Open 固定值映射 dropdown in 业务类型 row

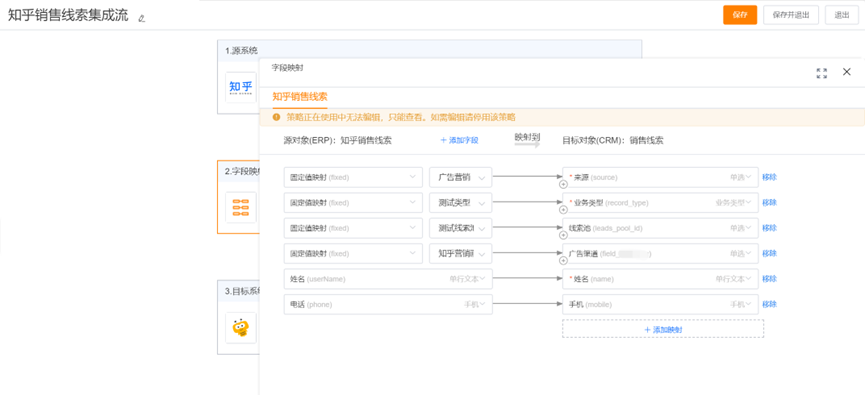click(x=353, y=202)
